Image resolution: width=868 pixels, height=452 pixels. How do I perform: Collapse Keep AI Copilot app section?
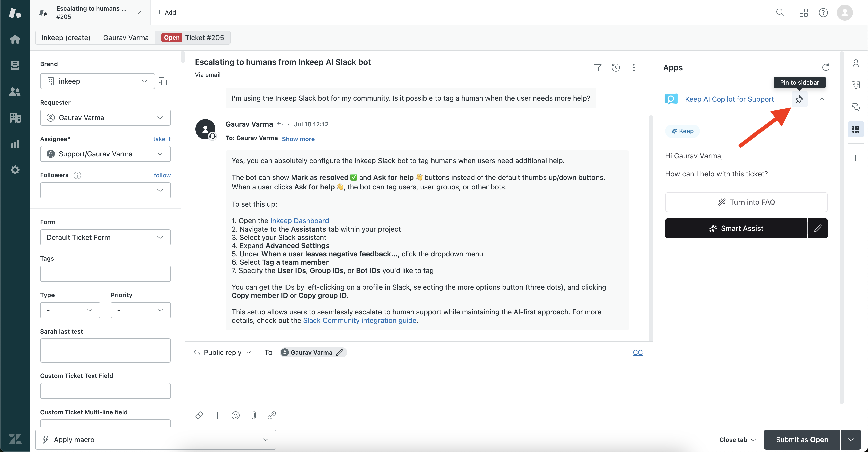pyautogui.click(x=822, y=99)
